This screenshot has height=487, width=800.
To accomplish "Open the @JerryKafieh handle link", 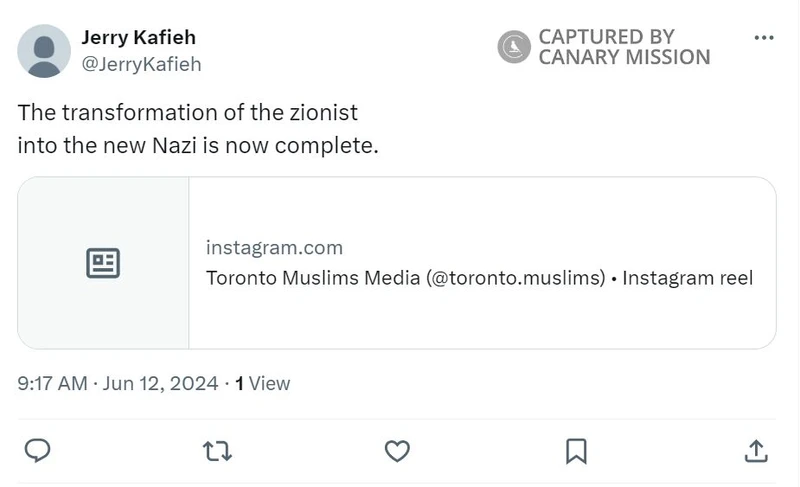I will pos(141,64).
